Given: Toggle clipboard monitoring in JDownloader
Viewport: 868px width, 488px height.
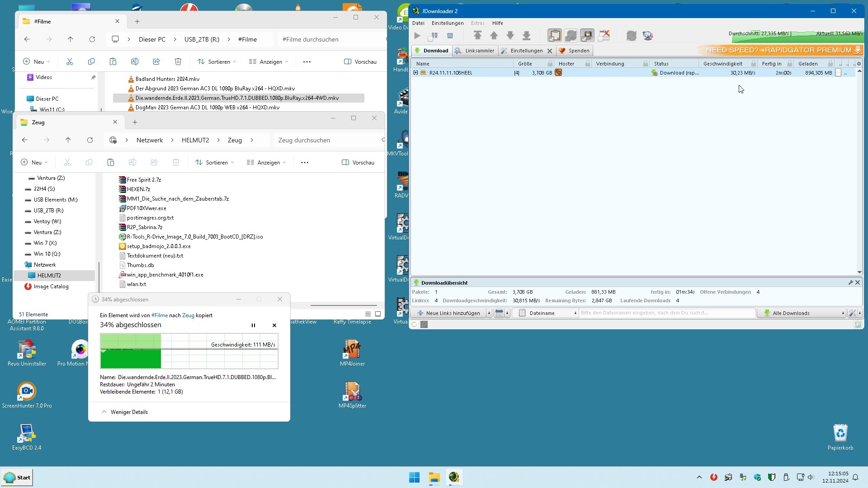Looking at the screenshot, I should tap(555, 35).
